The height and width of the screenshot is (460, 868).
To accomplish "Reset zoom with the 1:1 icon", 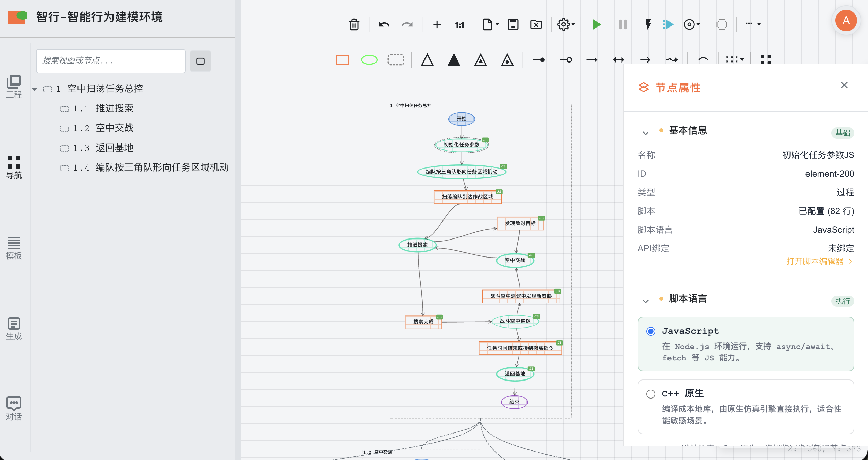I will [459, 25].
